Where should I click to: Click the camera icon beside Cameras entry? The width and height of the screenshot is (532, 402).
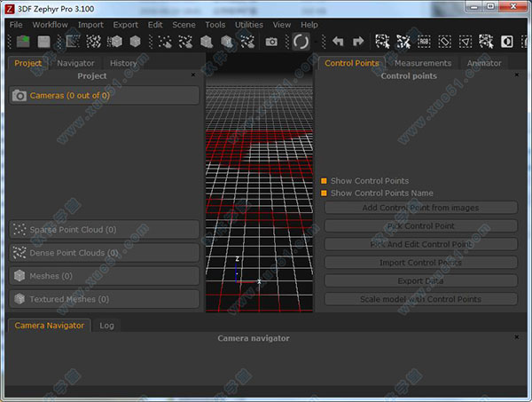(20, 96)
